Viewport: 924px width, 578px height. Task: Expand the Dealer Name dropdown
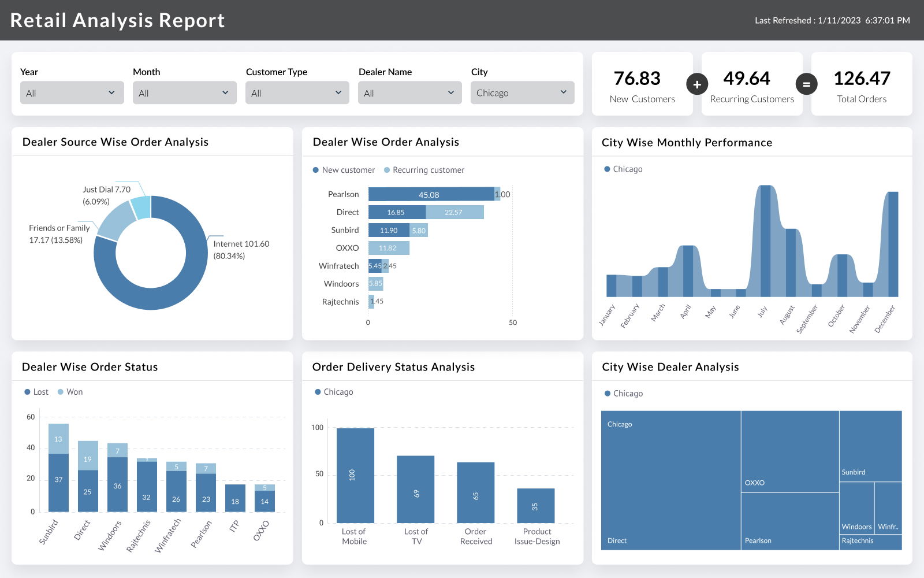tap(409, 92)
